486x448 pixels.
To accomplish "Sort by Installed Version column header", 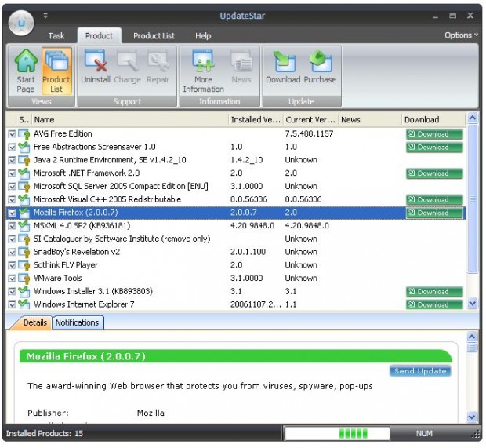I will (x=256, y=119).
